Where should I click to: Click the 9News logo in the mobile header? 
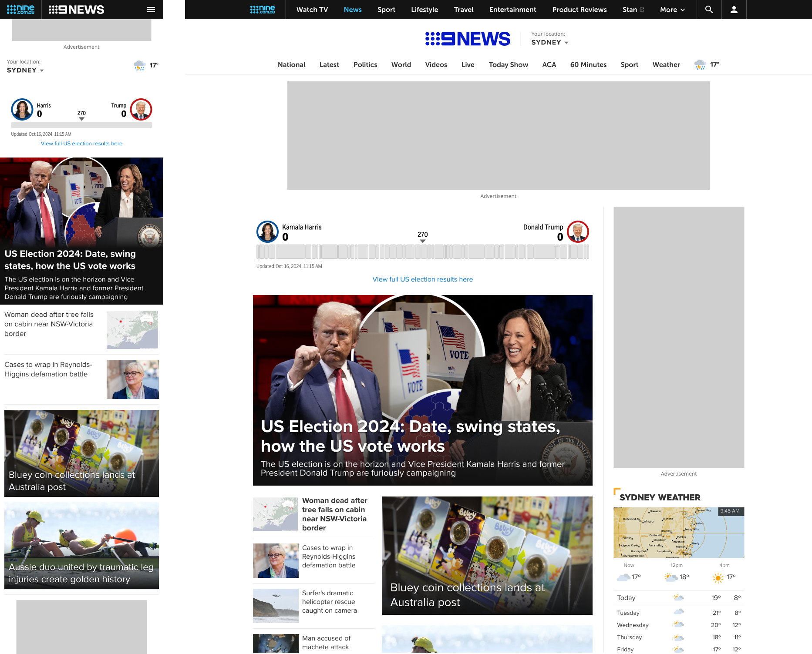(77, 10)
